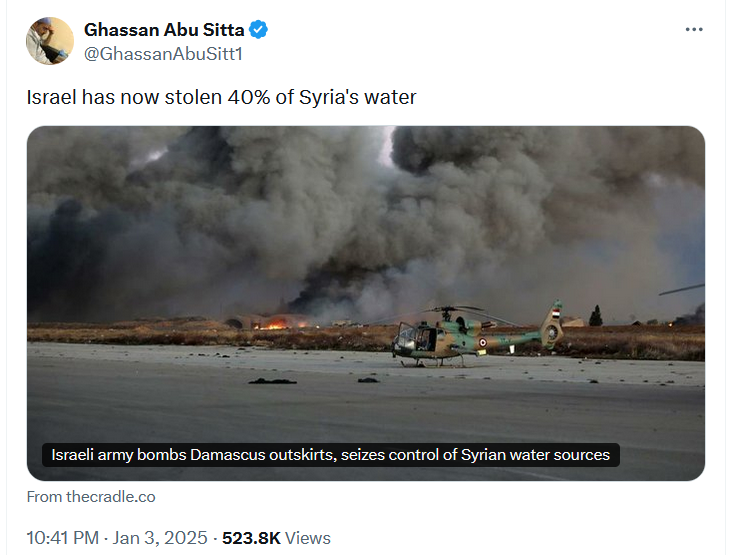Click the 'Views' label
Screen dimensions: 729x555
click(x=308, y=538)
